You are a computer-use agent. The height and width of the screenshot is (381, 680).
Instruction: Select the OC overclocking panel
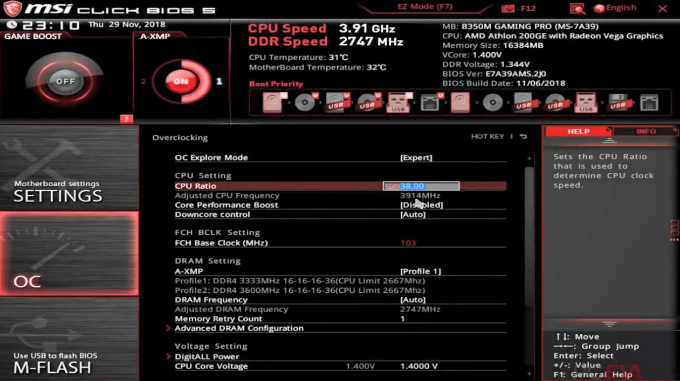(69, 254)
